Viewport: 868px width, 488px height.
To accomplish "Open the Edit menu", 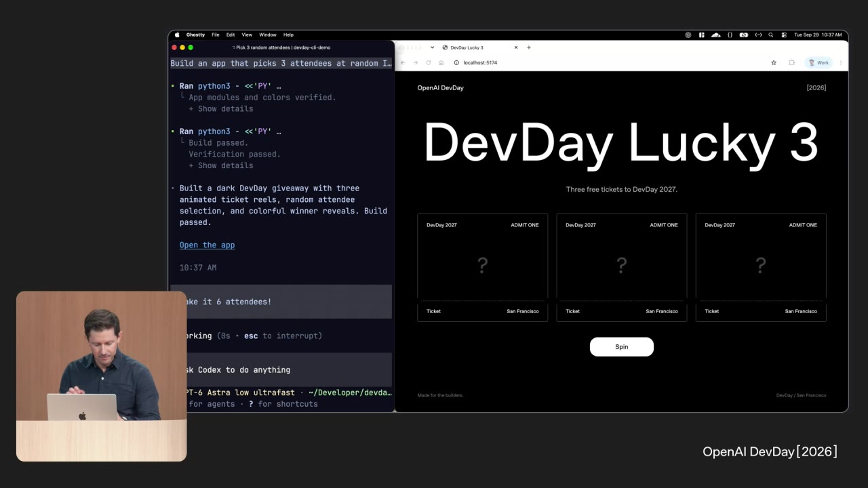I will pos(231,35).
